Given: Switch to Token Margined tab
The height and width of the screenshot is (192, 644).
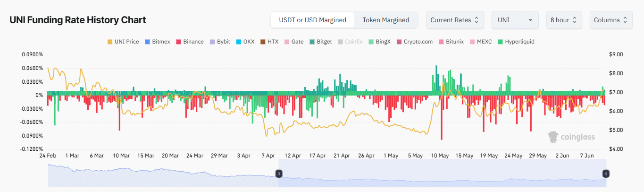Looking at the screenshot, I should 385,20.
